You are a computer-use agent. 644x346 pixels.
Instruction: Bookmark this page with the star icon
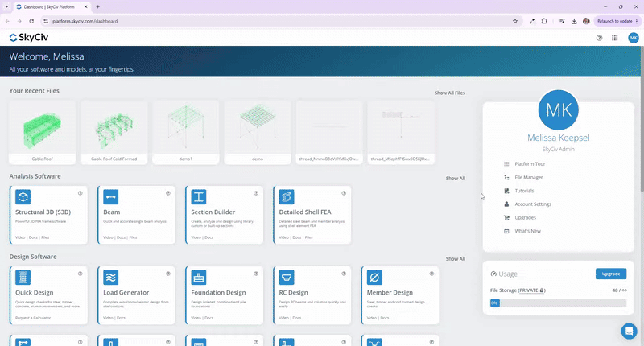(515, 21)
